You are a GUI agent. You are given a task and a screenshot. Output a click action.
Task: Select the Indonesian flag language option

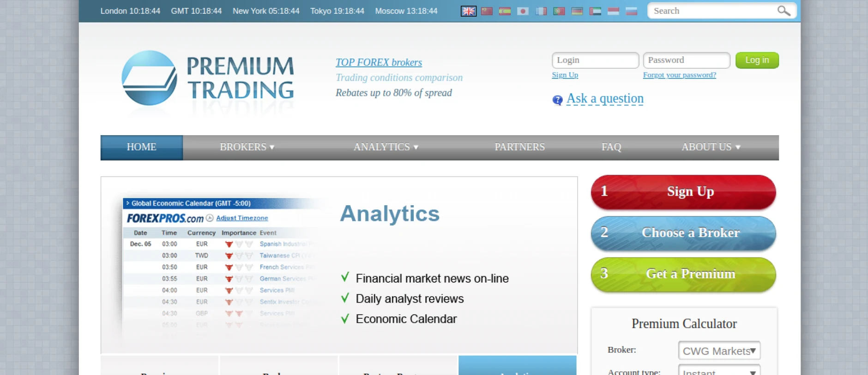613,11
